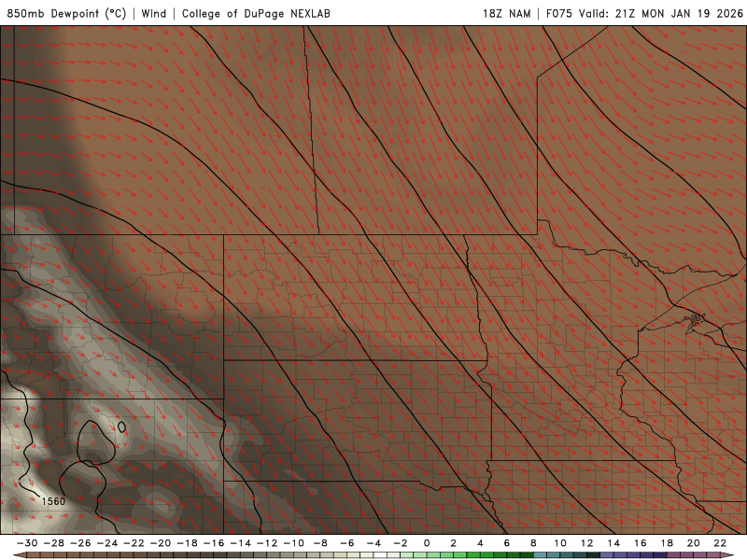Click the 22 value on the color scale
747x560 pixels.
720,543
